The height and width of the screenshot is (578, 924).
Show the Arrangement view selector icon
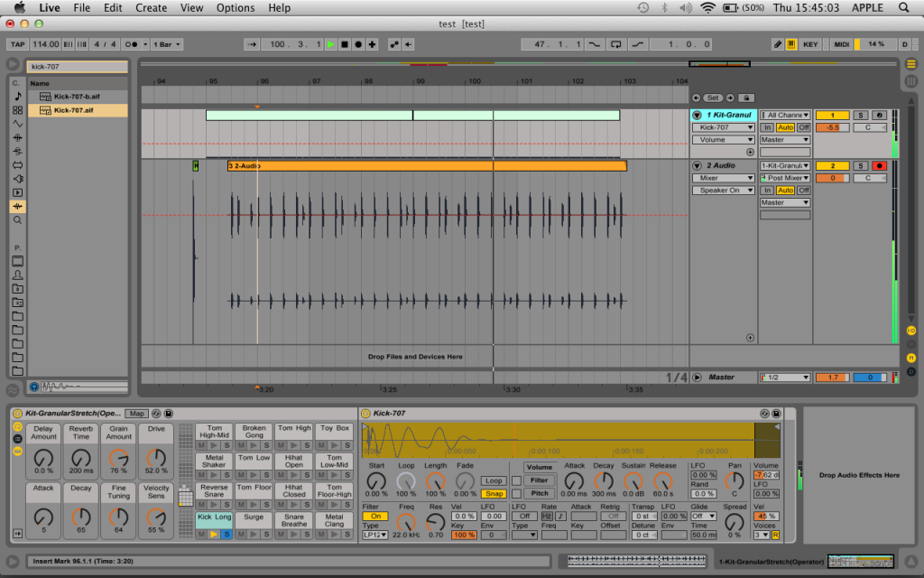point(911,64)
